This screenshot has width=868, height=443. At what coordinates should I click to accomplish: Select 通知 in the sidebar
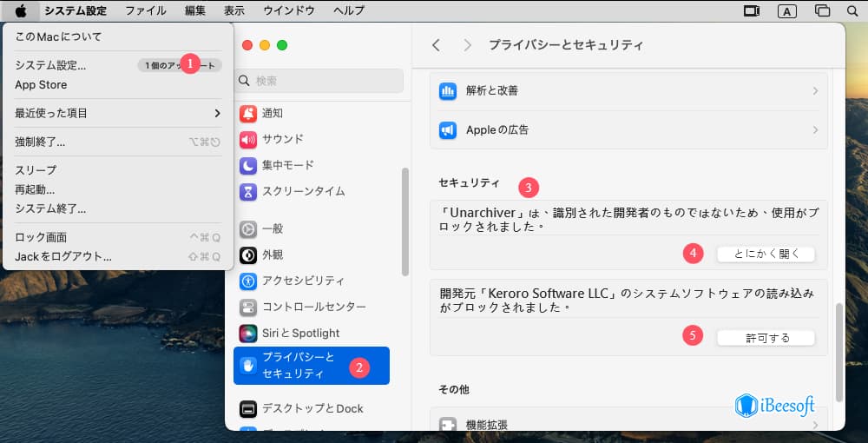[x=273, y=114]
